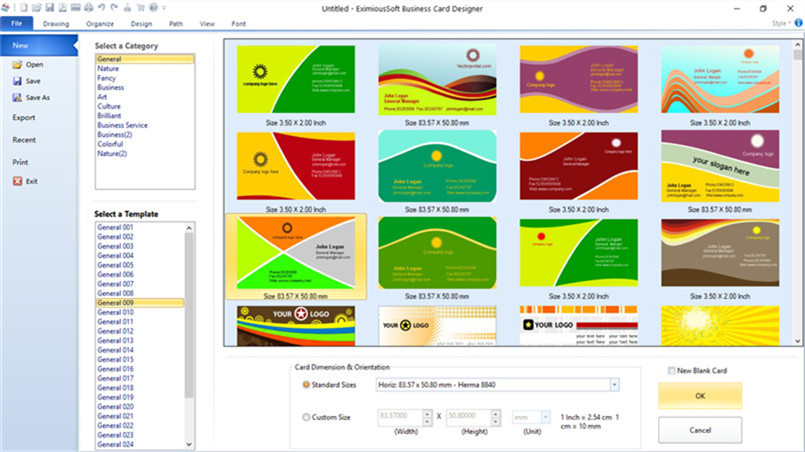Click the thumbnail gallery scroll-down arrow
805x452 pixels.
pyautogui.click(x=798, y=341)
